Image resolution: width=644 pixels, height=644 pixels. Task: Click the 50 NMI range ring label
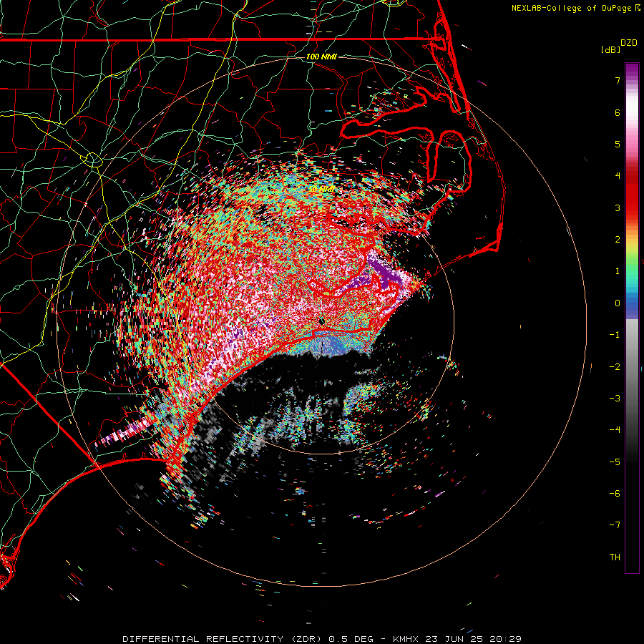pyautogui.click(x=321, y=190)
